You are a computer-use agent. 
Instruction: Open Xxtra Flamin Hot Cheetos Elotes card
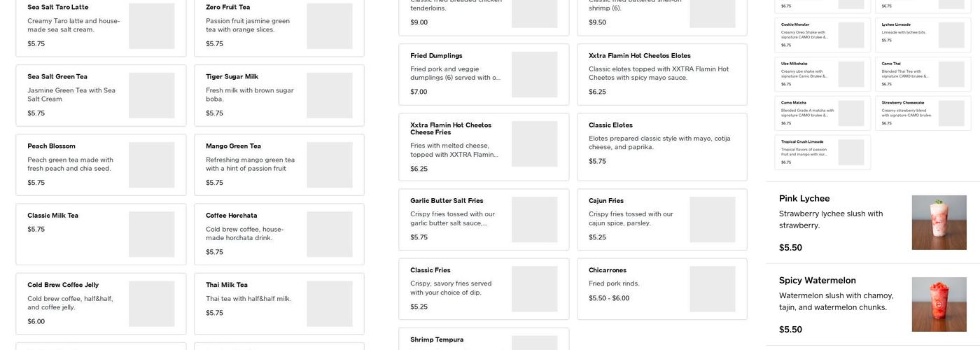(x=661, y=74)
